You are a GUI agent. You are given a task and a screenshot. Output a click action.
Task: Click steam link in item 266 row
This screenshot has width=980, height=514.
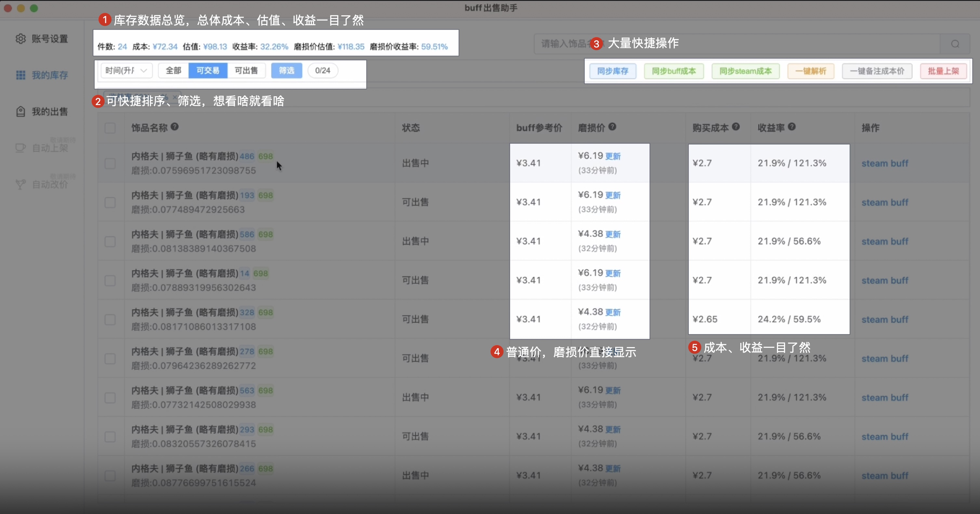[x=874, y=476]
